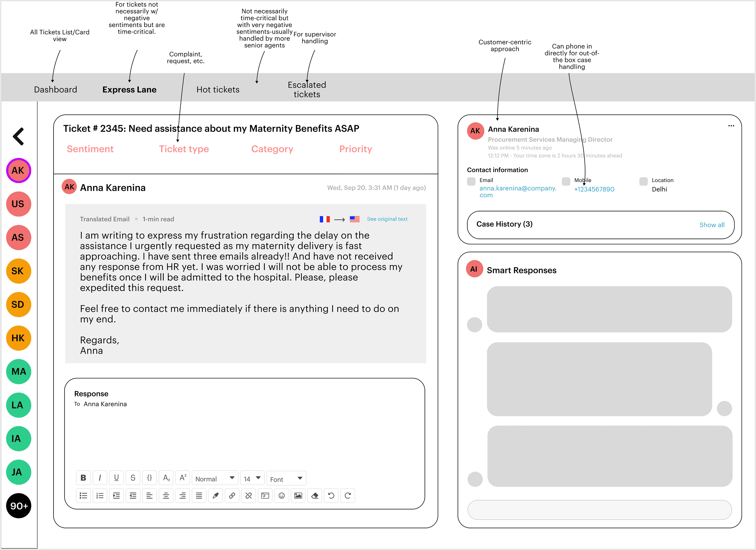Click the insert image icon

(x=298, y=495)
